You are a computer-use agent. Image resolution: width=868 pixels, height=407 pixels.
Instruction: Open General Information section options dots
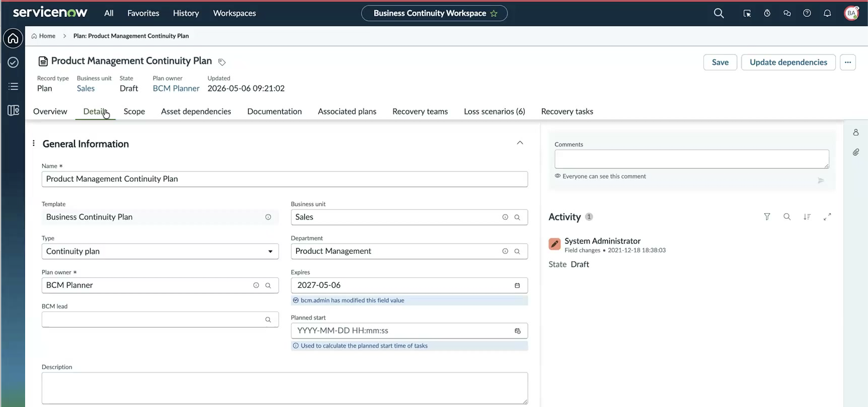pyautogui.click(x=33, y=143)
